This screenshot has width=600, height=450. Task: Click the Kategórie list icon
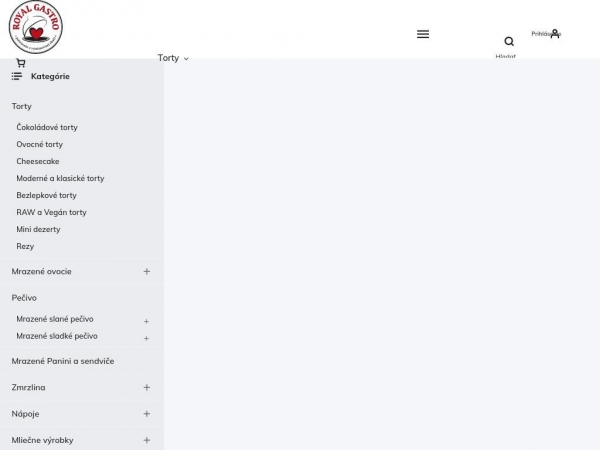(x=16, y=76)
